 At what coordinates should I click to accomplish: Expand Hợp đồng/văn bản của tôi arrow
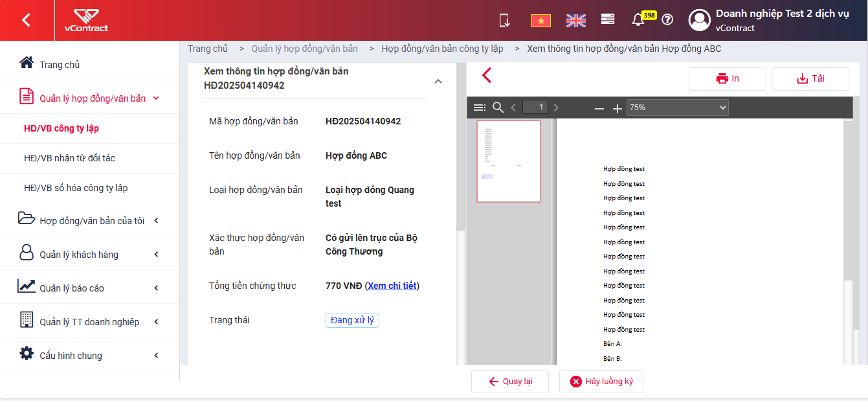[x=156, y=221]
